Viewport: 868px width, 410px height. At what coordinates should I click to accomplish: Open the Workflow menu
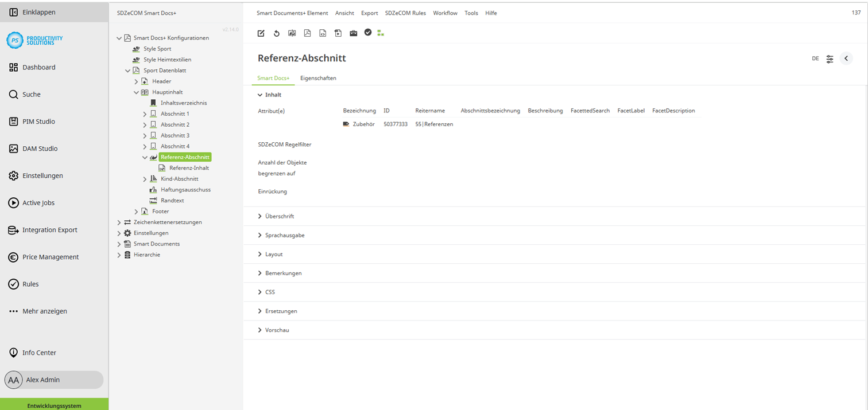tap(445, 13)
